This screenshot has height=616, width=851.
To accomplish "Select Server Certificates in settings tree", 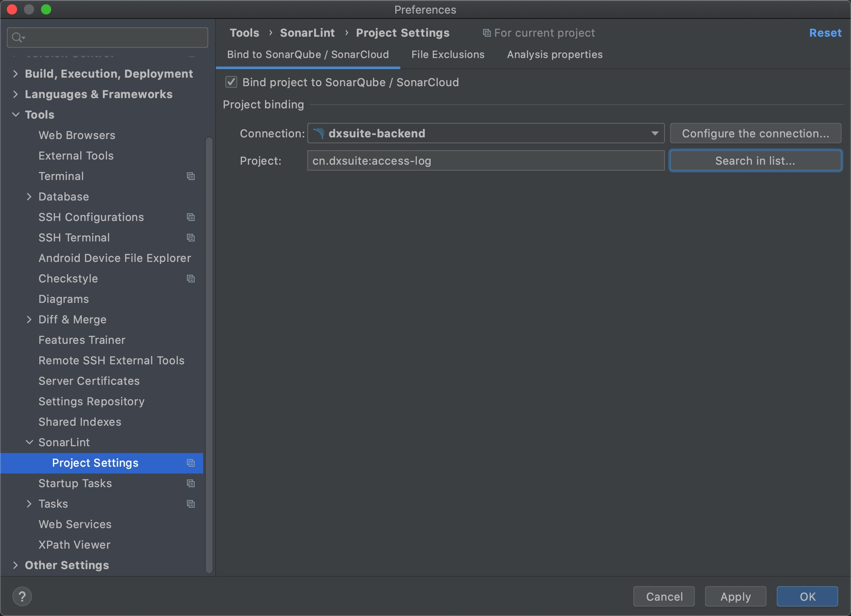I will (89, 381).
